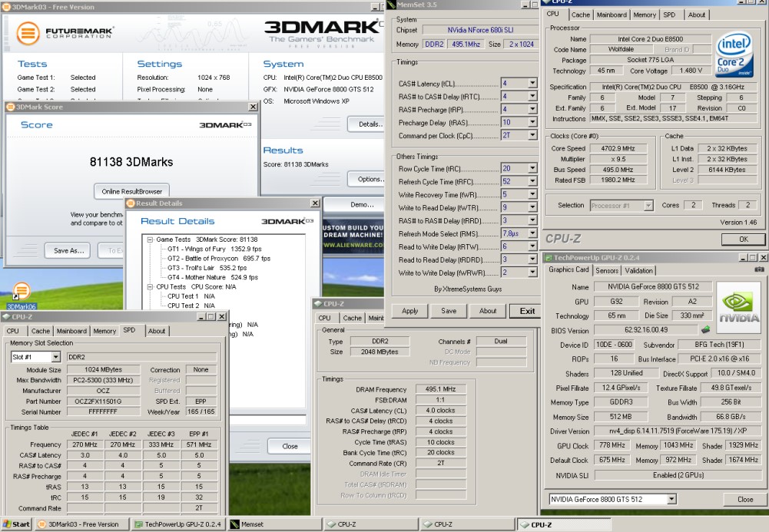Click Close button in GPU-Z
The height and width of the screenshot is (532, 769).
click(x=745, y=499)
